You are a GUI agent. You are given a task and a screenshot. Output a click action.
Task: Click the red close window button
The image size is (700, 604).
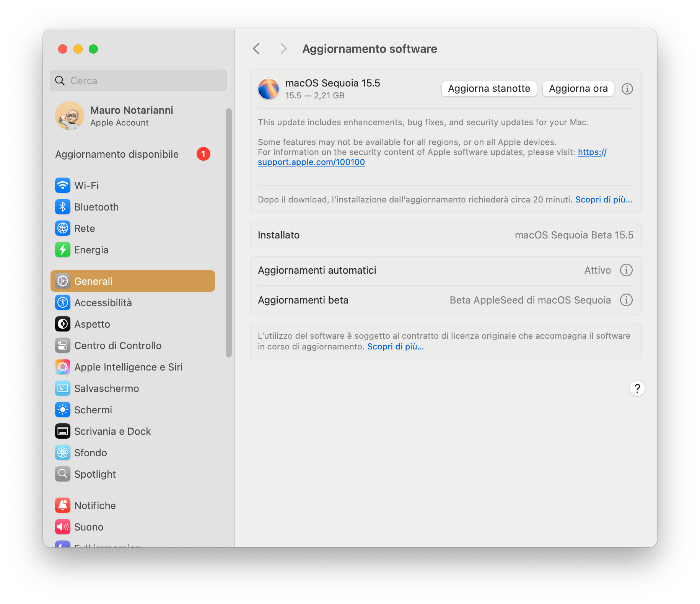pos(63,49)
